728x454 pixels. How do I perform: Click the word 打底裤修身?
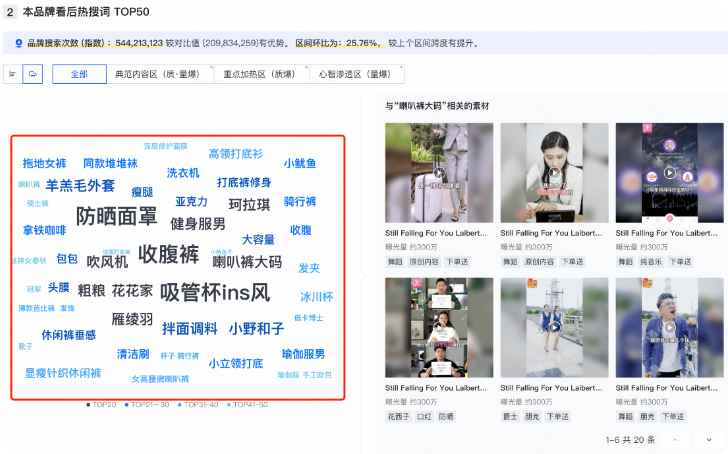pos(244,182)
